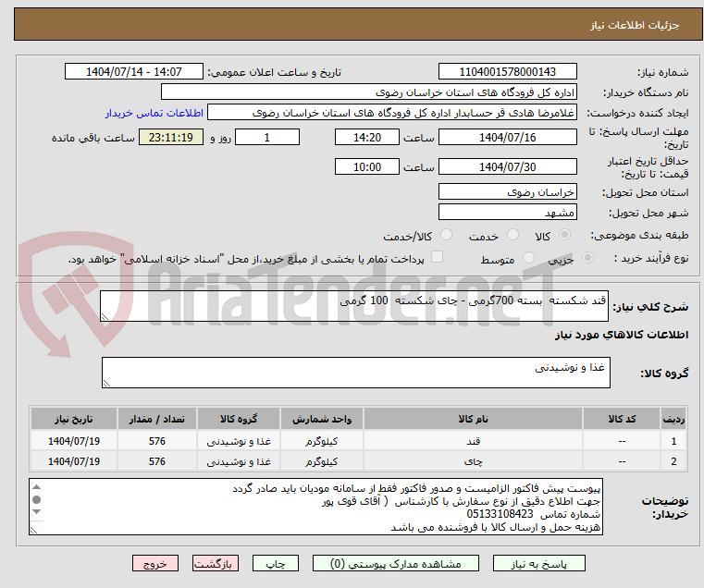Select the کالا radio button
The width and height of the screenshot is (704, 588).
click(564, 235)
